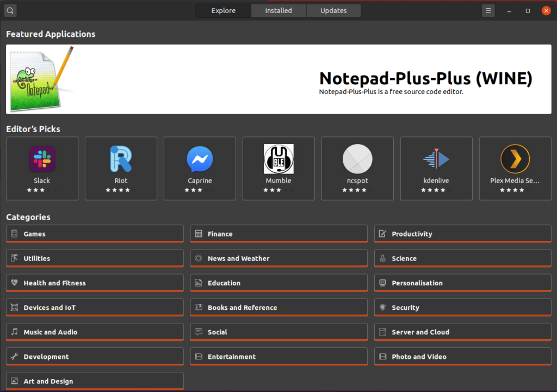Click the kdenlive app icon
The width and height of the screenshot is (557, 392).
point(436,159)
